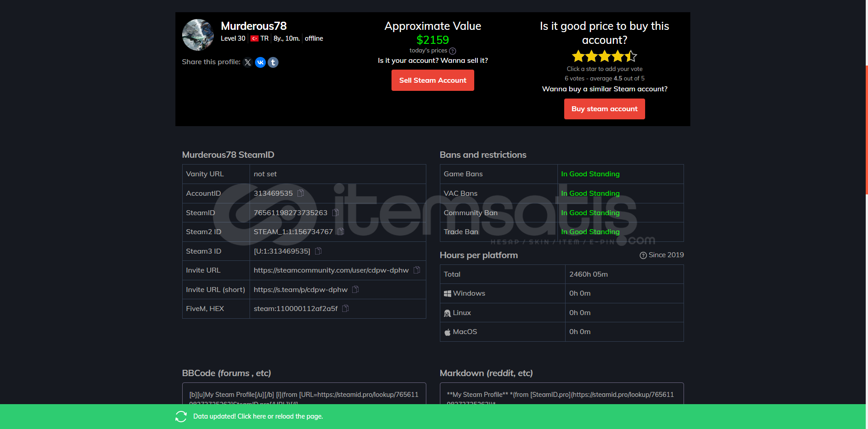The image size is (868, 429).
Task: Click Community Ban In Good Standing status
Action: [x=590, y=212]
